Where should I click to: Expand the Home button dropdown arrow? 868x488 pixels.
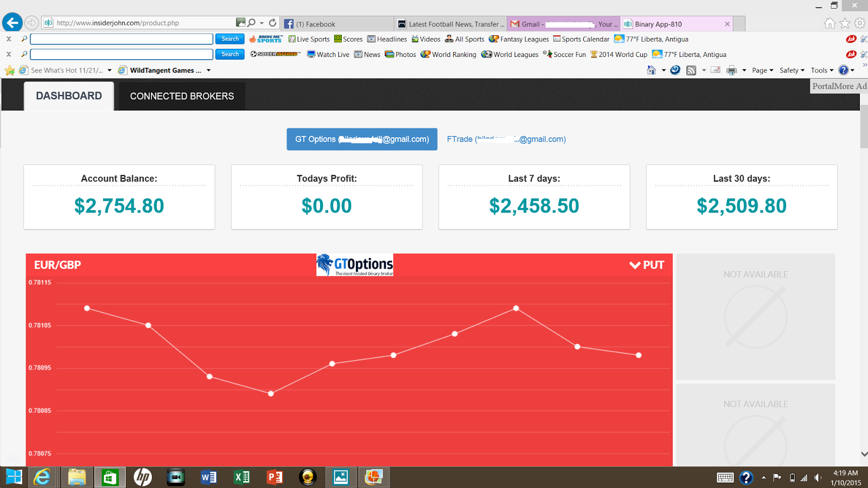[663, 70]
